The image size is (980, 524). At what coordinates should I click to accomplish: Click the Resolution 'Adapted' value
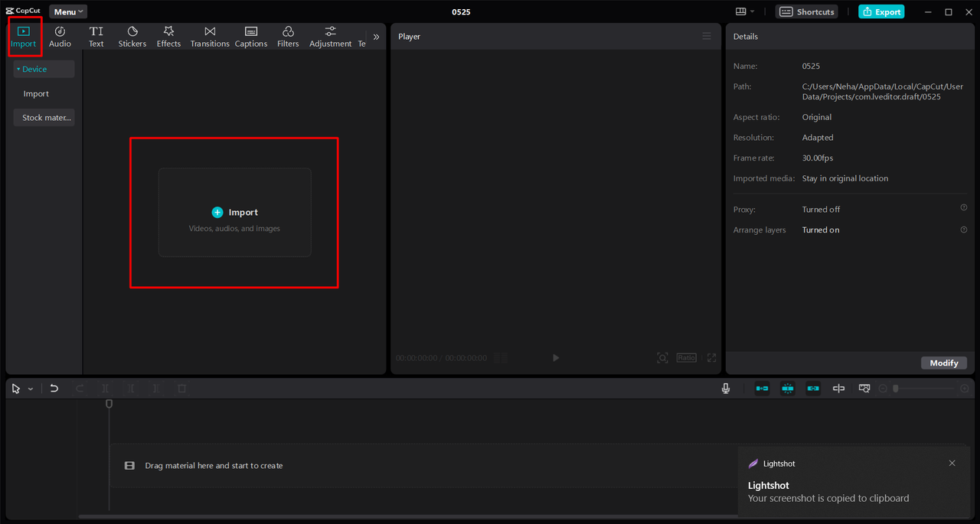point(818,138)
